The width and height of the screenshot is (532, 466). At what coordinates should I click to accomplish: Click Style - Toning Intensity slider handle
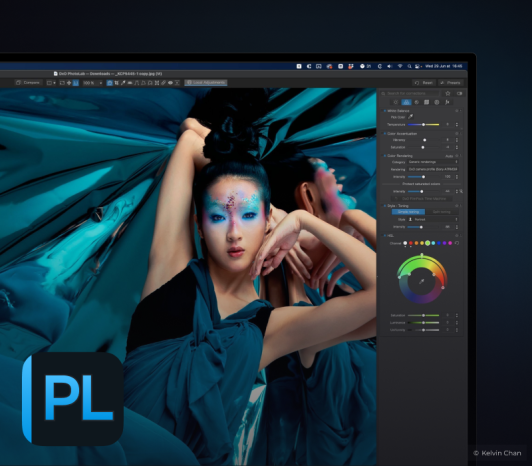(x=421, y=227)
